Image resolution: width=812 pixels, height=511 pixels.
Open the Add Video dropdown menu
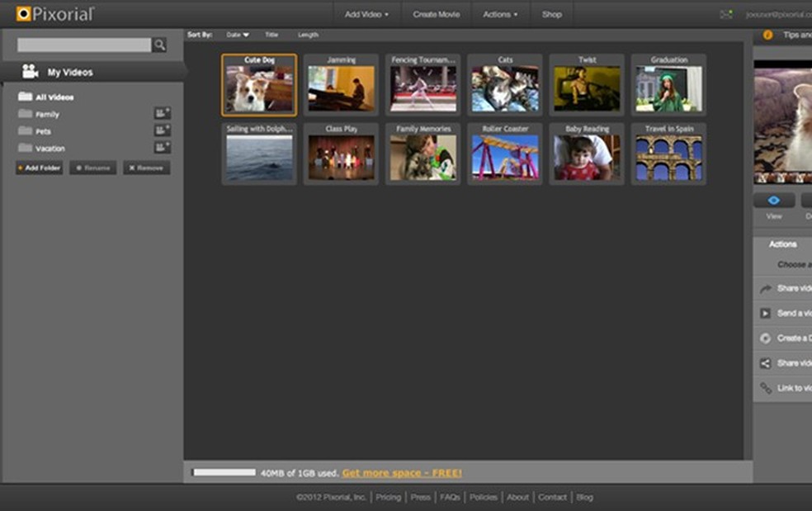click(x=366, y=14)
